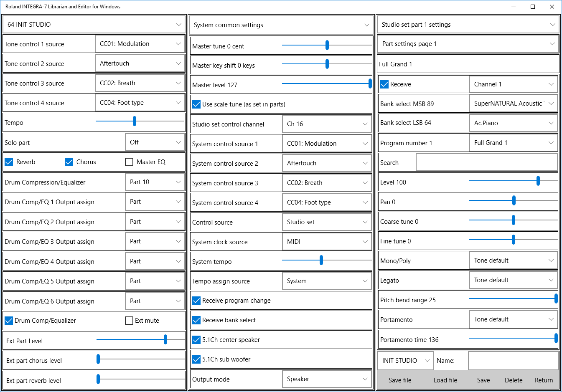Open the Legato dropdown
Viewport: 562px width, 392px height.
(x=514, y=280)
